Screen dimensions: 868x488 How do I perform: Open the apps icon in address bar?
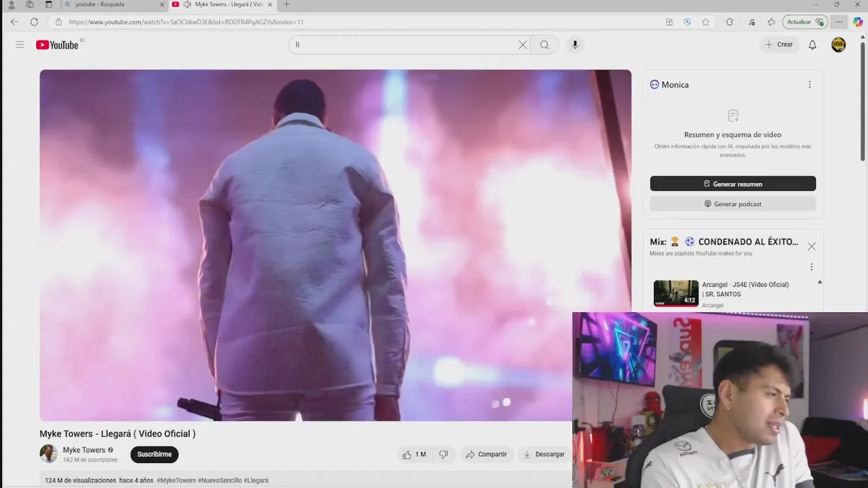coord(669,22)
